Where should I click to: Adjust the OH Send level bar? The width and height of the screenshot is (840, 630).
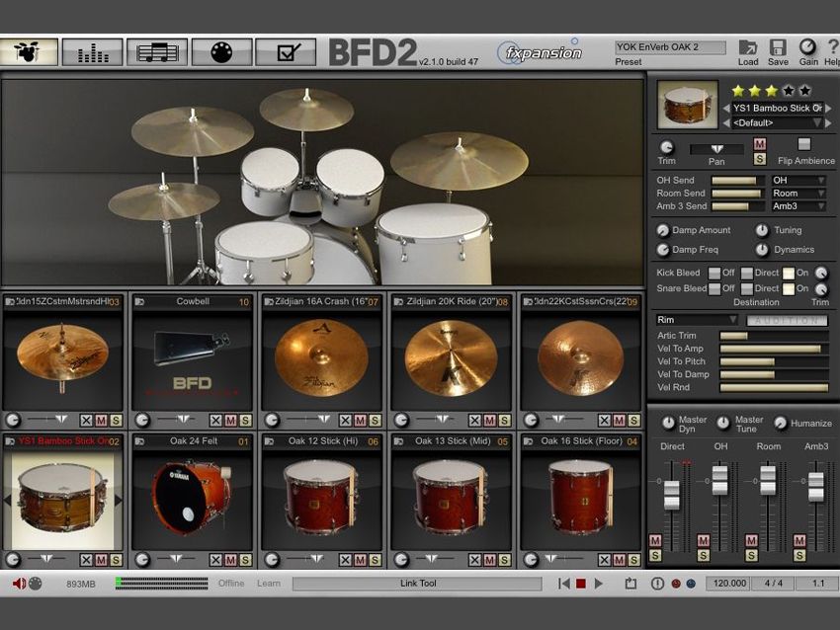(x=737, y=181)
